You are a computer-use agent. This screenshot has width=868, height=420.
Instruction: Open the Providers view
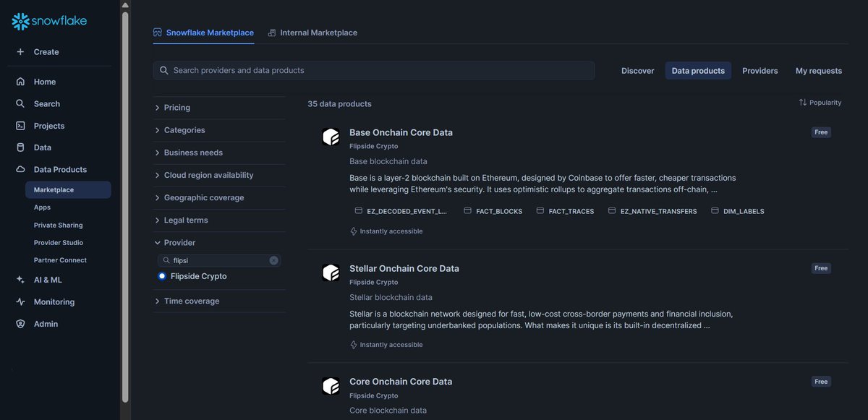point(760,71)
